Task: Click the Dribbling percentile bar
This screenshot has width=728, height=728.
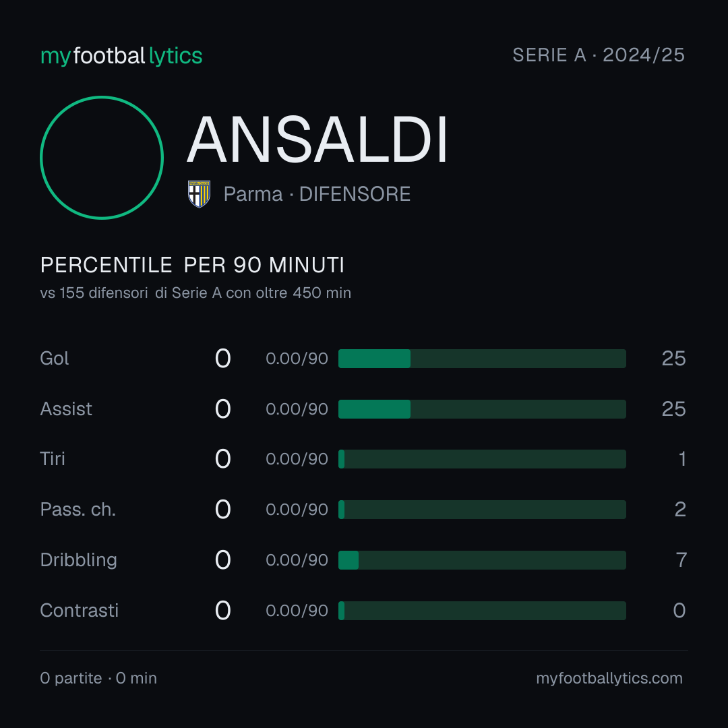Action: coord(482,560)
